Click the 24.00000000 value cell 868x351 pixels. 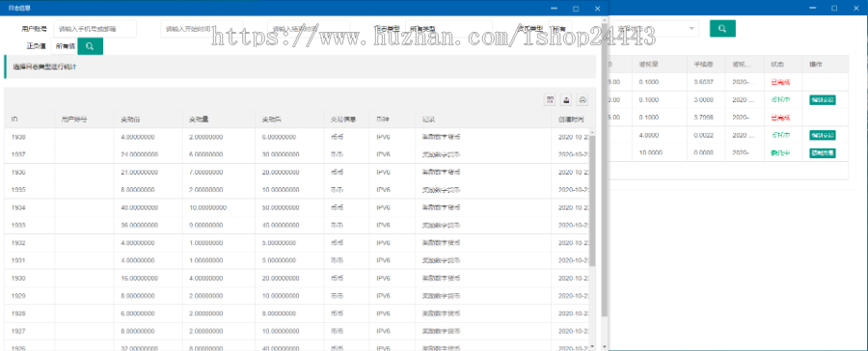pos(148,154)
